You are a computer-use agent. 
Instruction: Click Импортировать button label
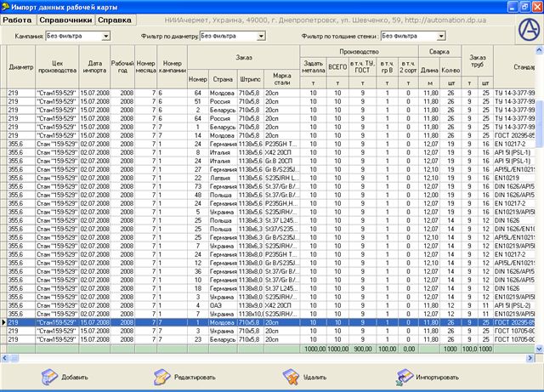[437, 377]
